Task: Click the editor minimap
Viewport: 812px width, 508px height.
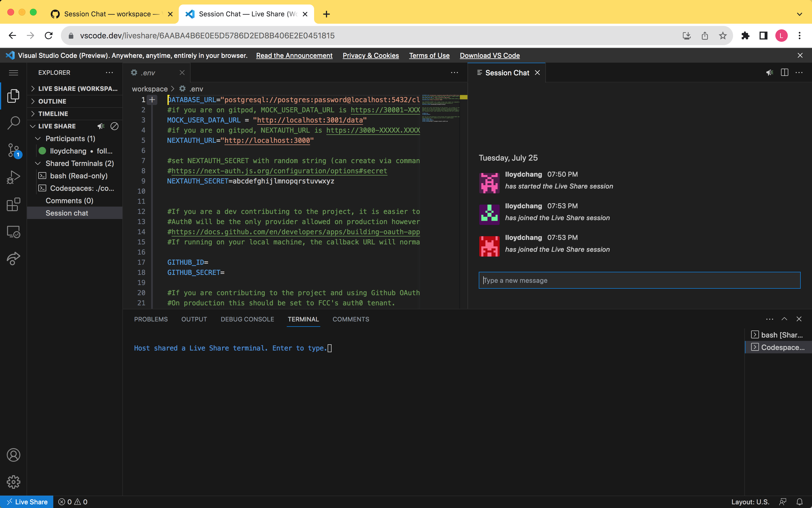Action: coord(440,202)
